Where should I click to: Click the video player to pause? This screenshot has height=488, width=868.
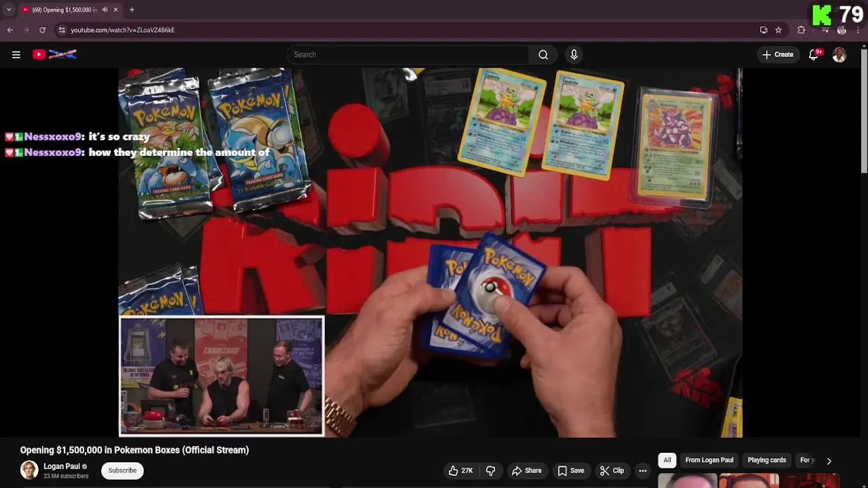click(431, 252)
